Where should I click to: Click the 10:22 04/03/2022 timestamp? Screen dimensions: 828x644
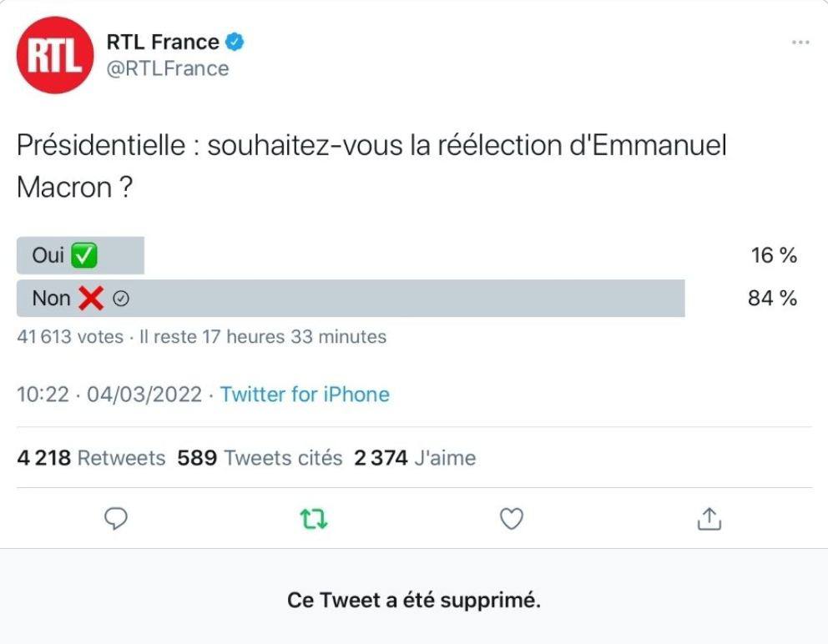click(109, 395)
